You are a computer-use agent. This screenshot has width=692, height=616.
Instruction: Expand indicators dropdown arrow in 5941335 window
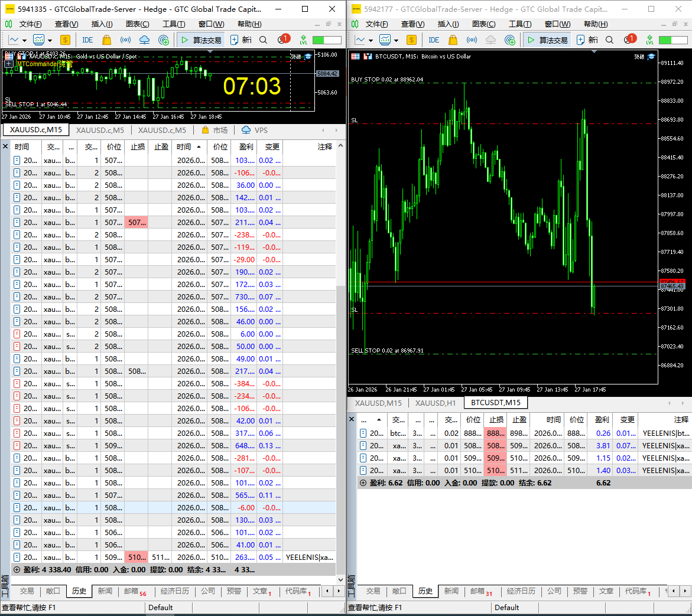click(50, 41)
